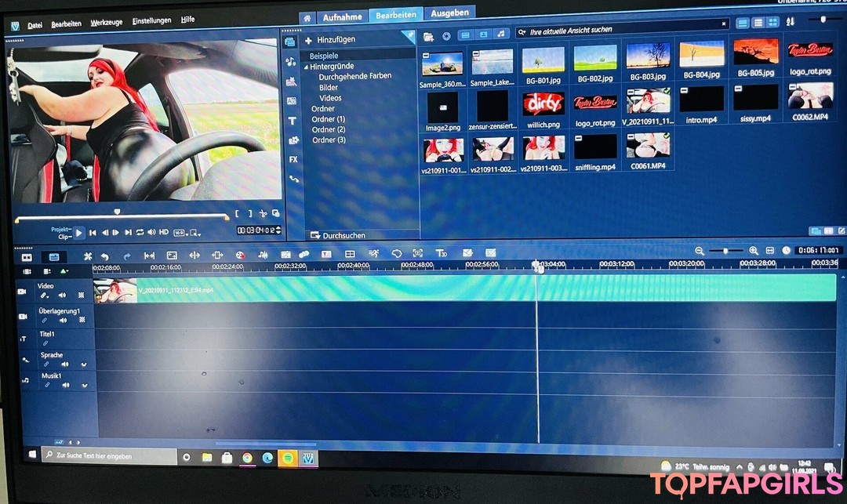Click the undo arrow in timeline toolbar

(104, 256)
